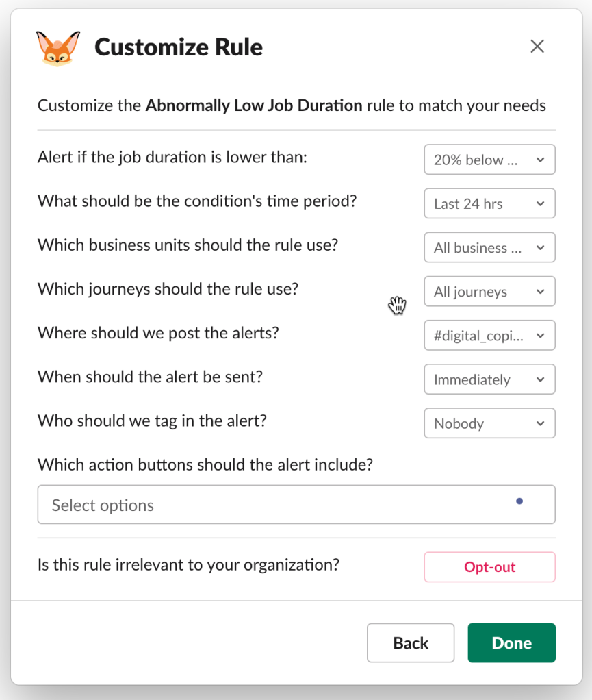Open the 'All business' units dropdown
Viewport: 592px width, 700px height.
[x=489, y=247]
